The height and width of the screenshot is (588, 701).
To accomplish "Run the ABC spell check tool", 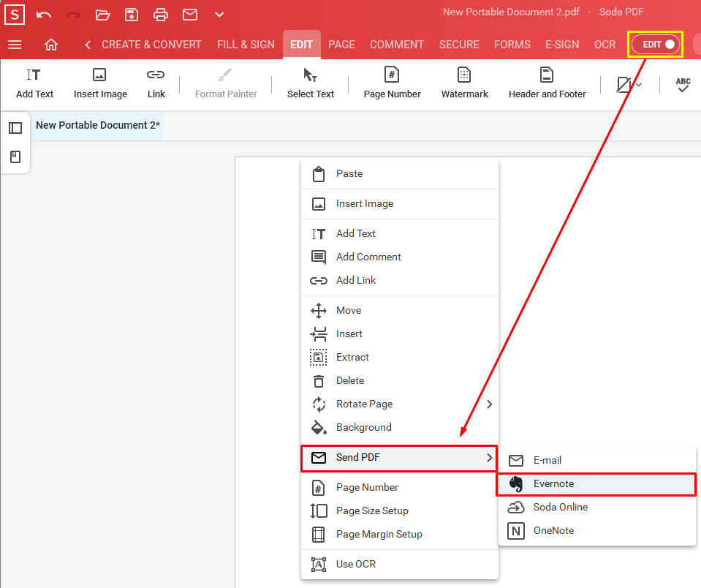I will 683,85.
